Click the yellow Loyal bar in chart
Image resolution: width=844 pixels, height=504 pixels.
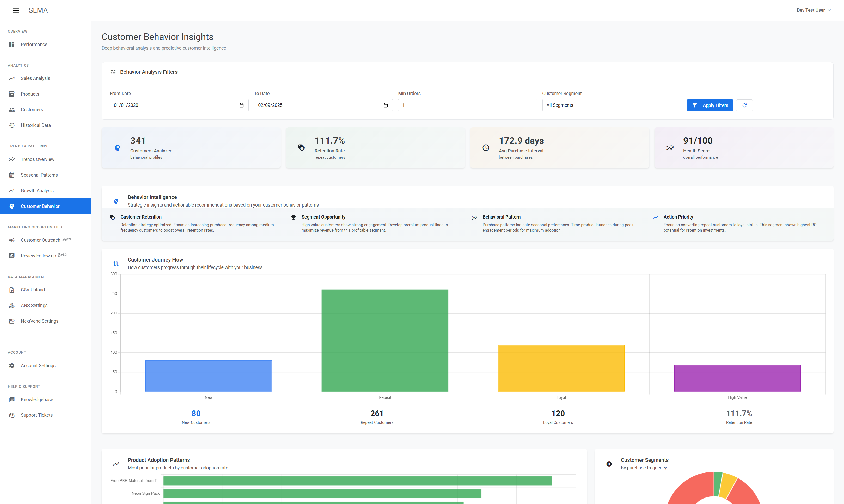(561, 368)
